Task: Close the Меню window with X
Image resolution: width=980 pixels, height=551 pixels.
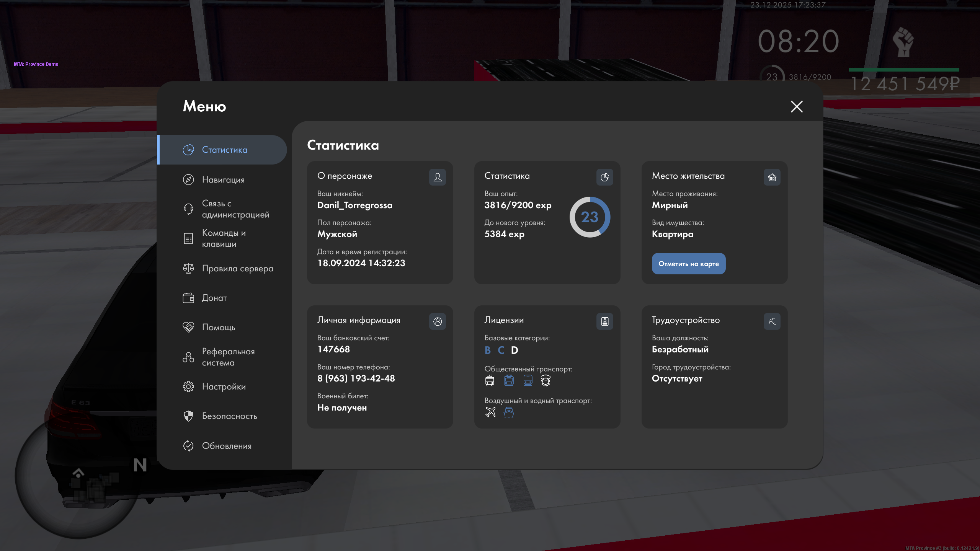Action: pos(797,106)
